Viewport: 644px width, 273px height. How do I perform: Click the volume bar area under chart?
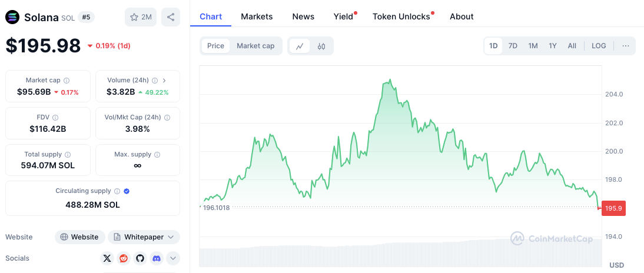(400, 254)
